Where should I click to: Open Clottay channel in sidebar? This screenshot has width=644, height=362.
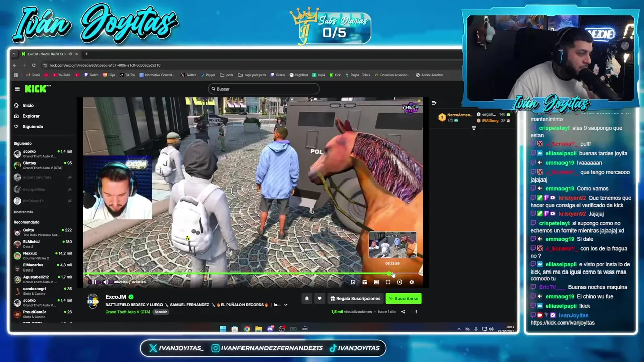43,165
